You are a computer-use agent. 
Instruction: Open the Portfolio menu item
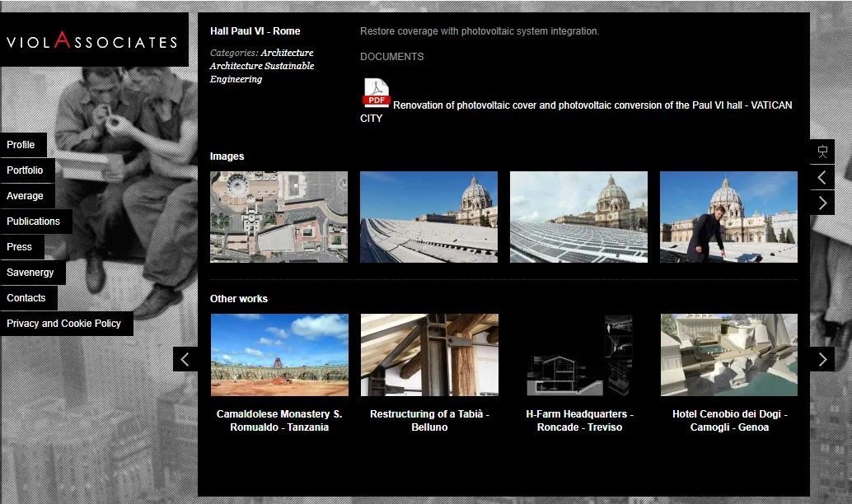click(x=26, y=170)
